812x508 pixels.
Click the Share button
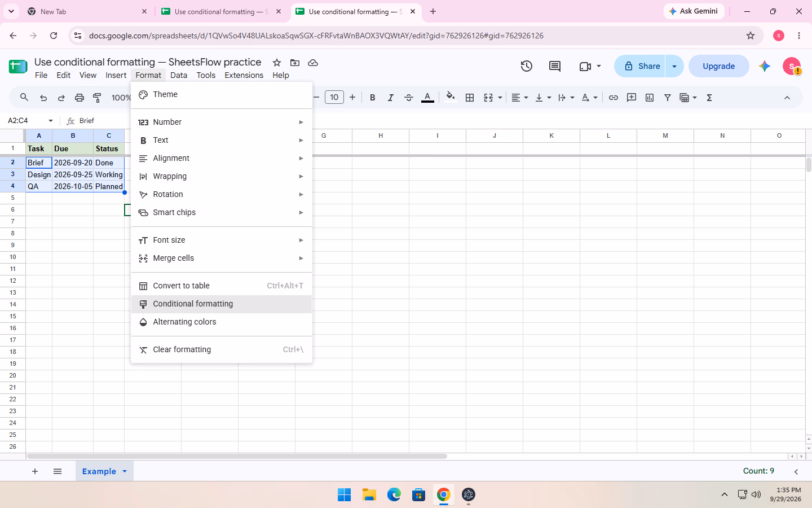640,66
